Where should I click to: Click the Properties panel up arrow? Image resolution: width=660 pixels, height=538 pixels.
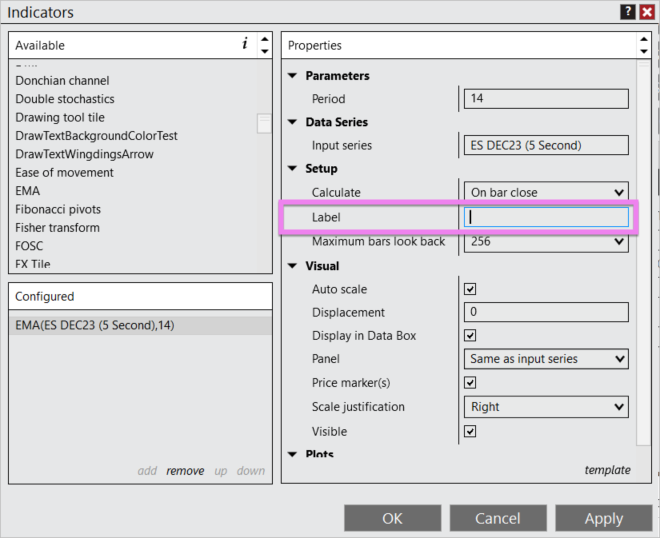pos(644,39)
